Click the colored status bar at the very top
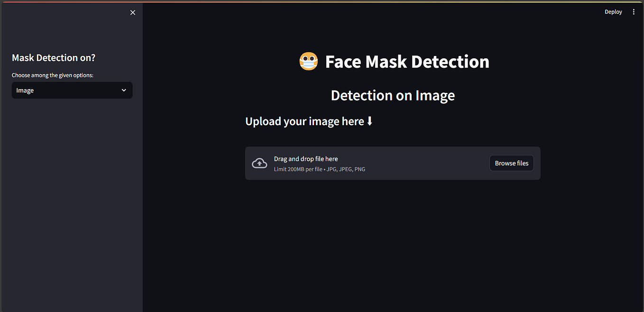 click(322, 1)
